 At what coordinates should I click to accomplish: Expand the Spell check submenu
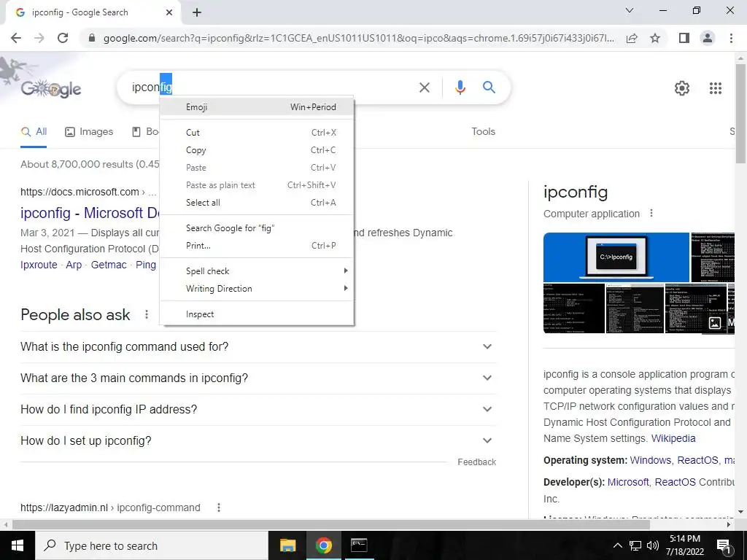pos(257,271)
